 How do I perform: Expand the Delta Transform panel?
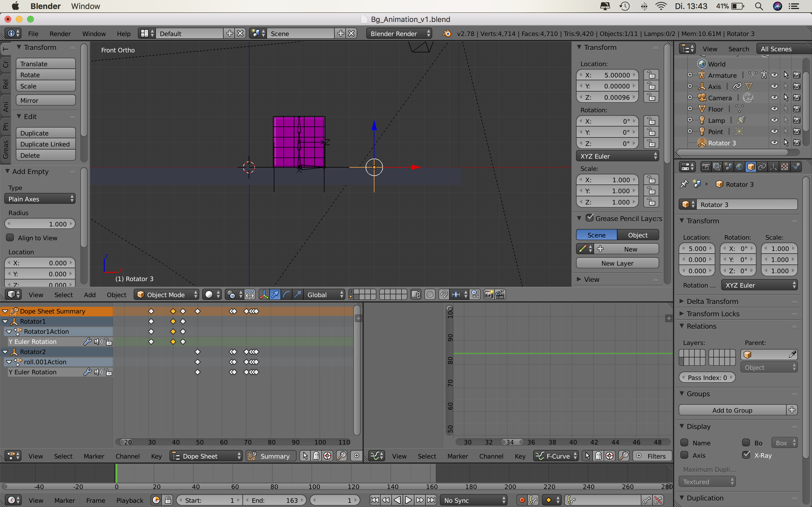[712, 301]
